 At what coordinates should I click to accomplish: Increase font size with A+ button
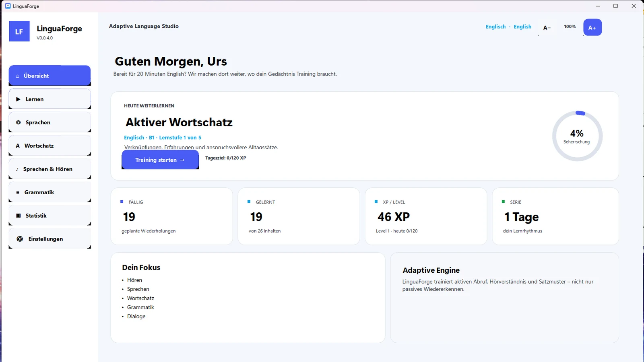[592, 27]
